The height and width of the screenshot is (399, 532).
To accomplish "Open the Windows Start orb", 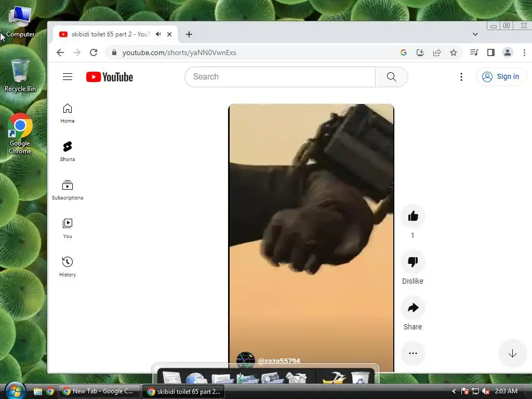I will click(x=15, y=391).
